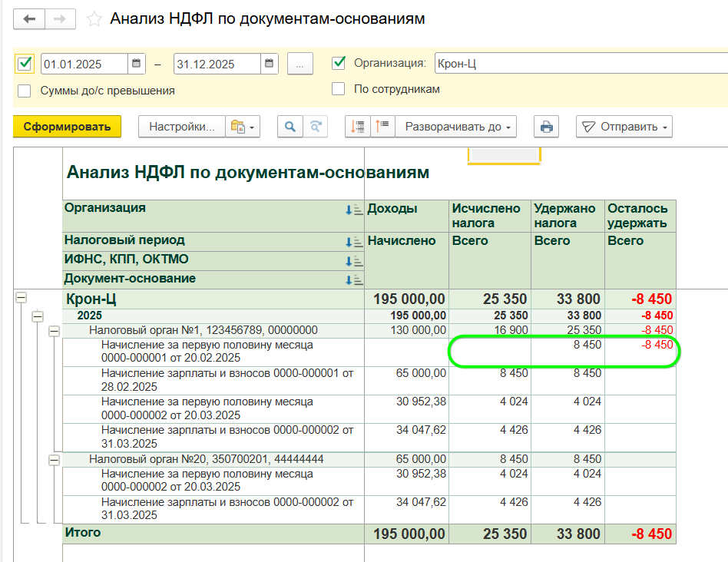The height and width of the screenshot is (562, 728).
Task: Collapse Налоговый орган №1 group
Action: pyautogui.click(x=55, y=331)
